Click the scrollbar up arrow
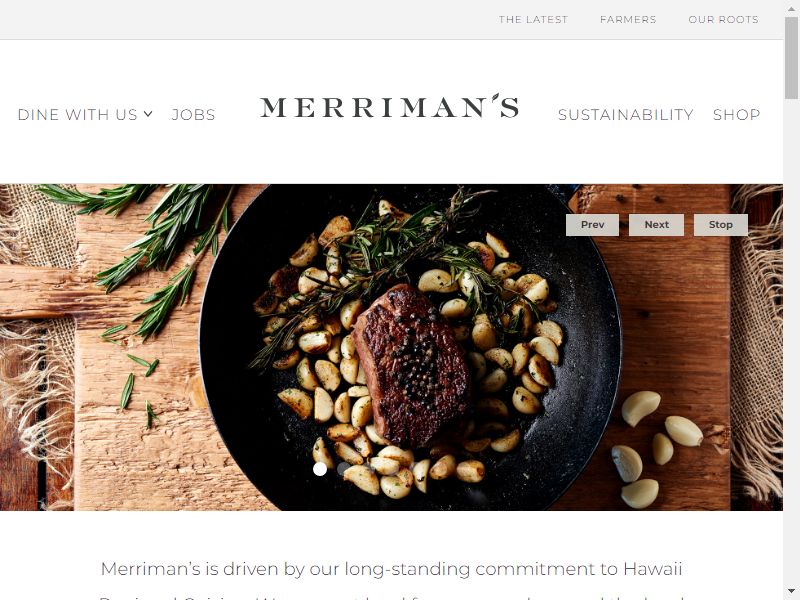Image resolution: width=800 pixels, height=600 pixels. [x=792, y=8]
